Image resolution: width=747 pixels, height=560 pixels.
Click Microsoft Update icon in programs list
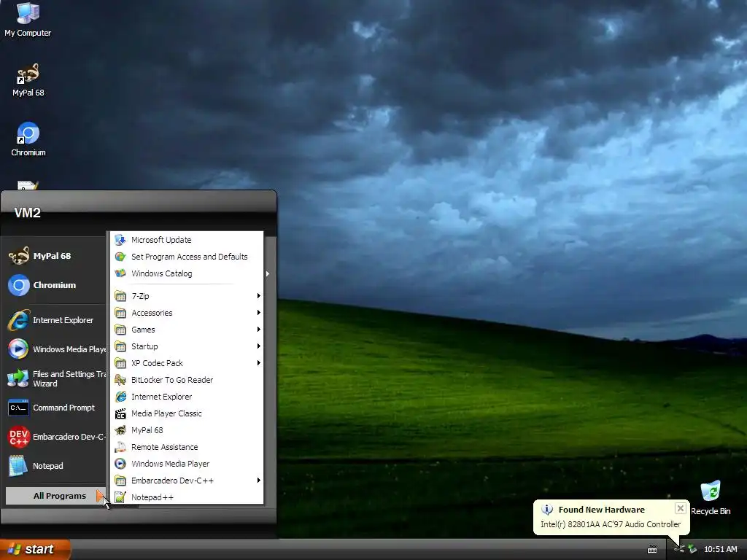click(120, 240)
